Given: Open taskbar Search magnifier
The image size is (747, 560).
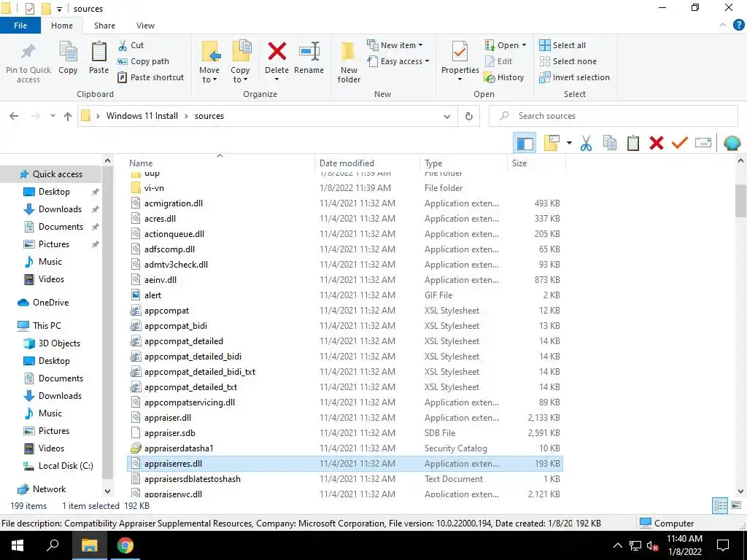Looking at the screenshot, I should [x=53, y=545].
